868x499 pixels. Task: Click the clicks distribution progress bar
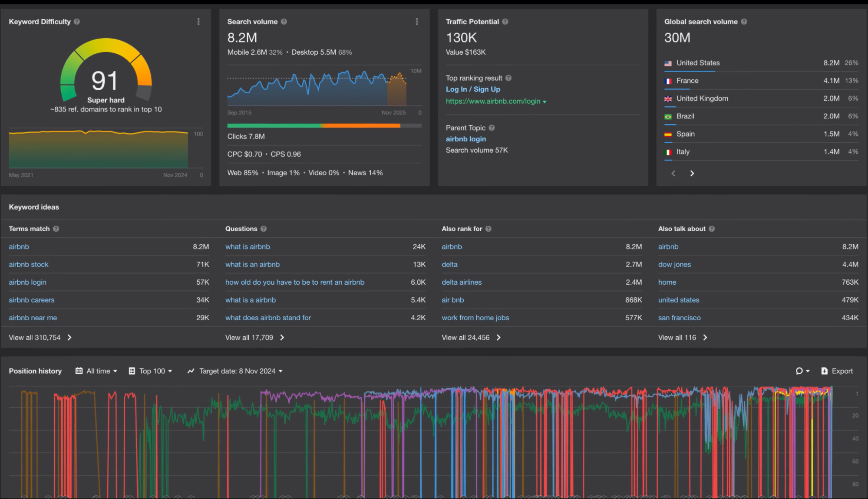324,126
